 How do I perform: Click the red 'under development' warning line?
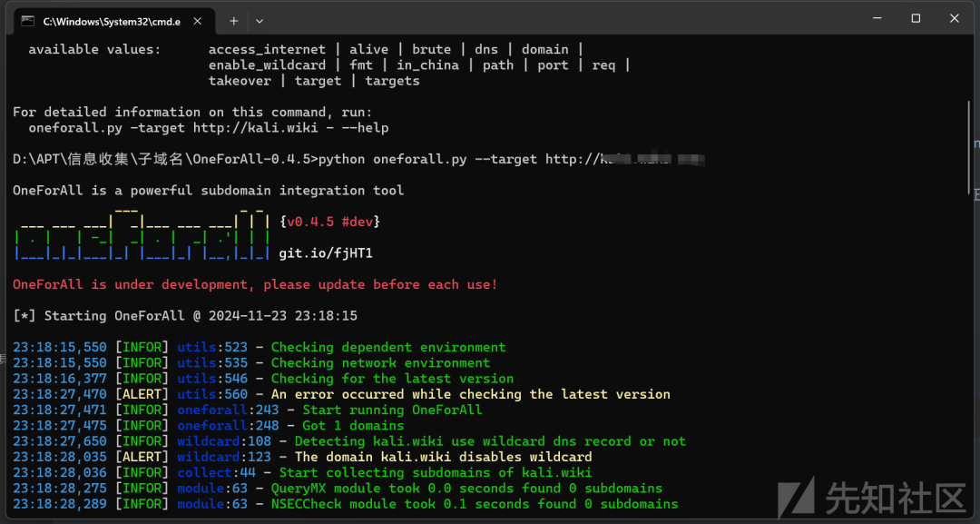(x=255, y=284)
